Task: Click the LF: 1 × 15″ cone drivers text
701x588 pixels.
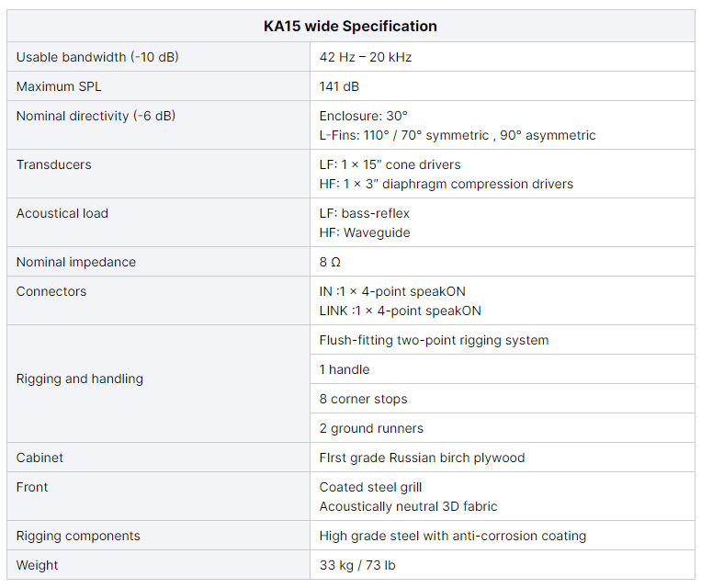Action: coord(390,164)
